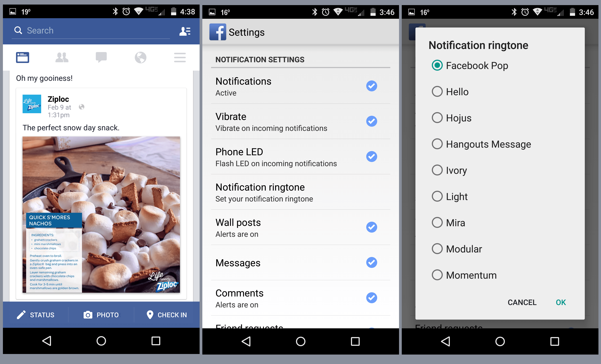Choose the Ivory ringtone option
The height and width of the screenshot is (364, 601).
click(x=449, y=170)
